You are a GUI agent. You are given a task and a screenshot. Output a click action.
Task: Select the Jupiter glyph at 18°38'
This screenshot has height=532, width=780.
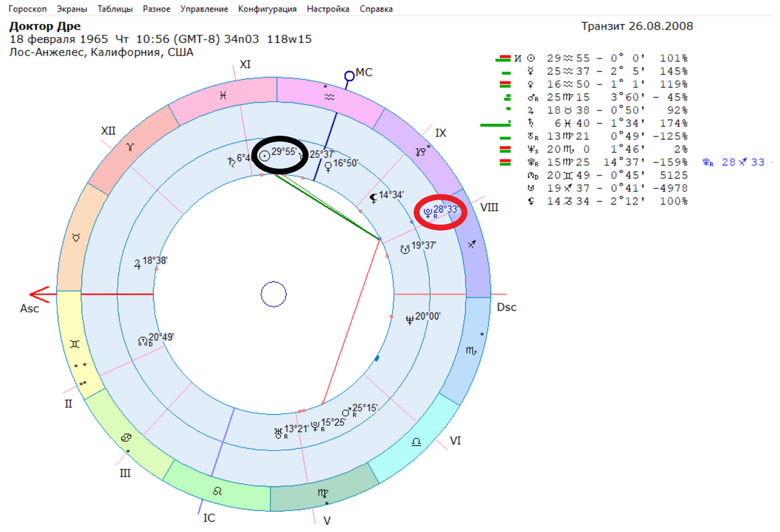(137, 264)
